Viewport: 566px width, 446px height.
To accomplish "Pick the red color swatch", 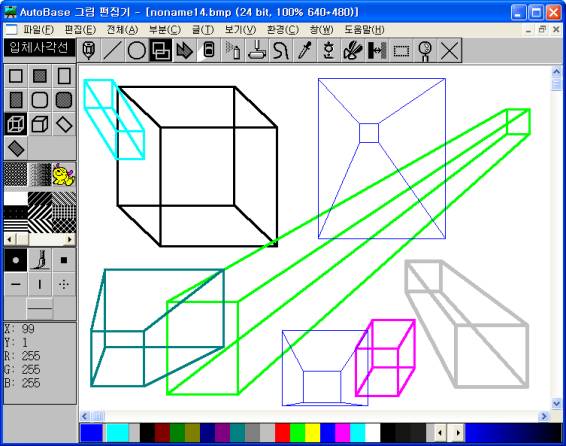I will tap(282, 433).
